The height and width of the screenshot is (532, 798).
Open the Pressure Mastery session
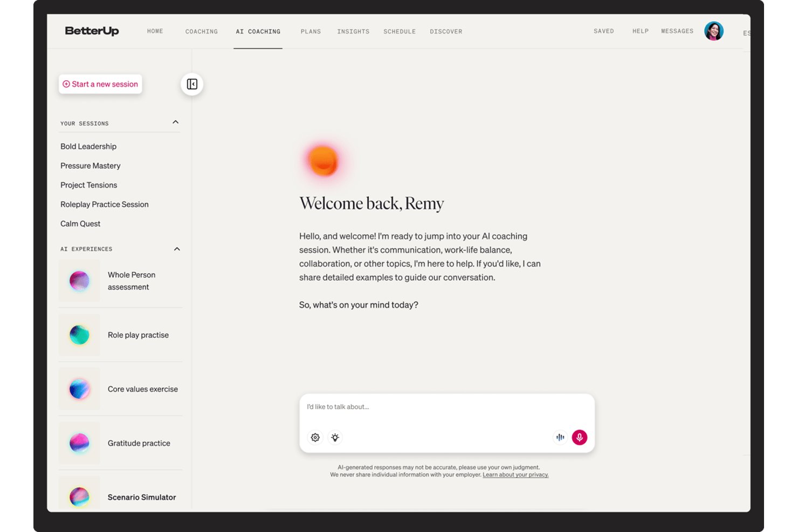point(91,166)
